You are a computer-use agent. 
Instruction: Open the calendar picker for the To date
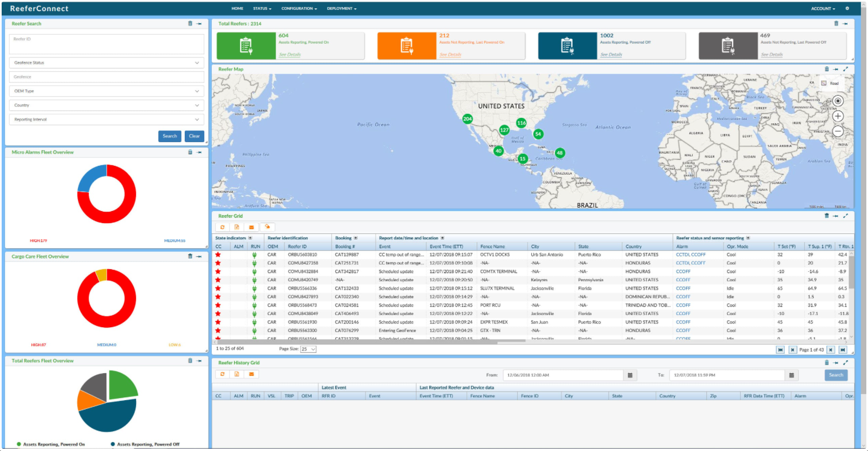click(x=792, y=375)
